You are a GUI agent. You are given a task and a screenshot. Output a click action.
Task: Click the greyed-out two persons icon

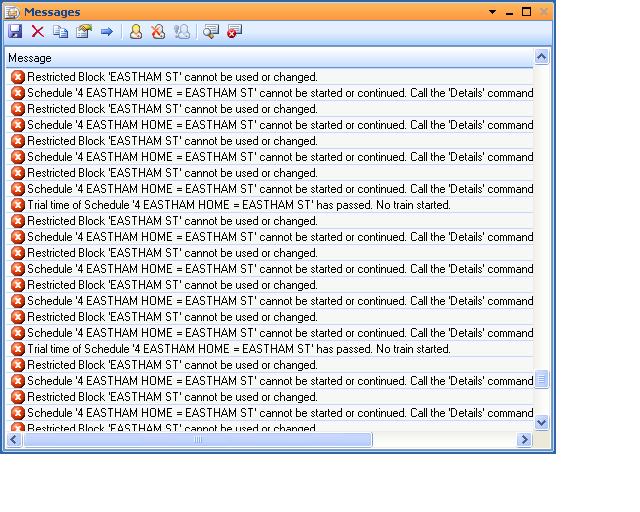coord(181,32)
